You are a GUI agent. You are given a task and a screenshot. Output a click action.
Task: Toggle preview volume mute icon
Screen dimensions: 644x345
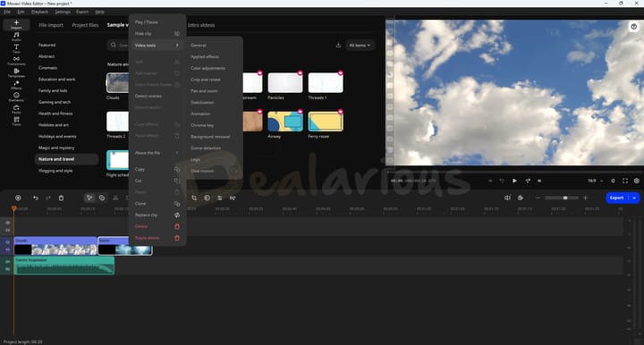[614, 181]
